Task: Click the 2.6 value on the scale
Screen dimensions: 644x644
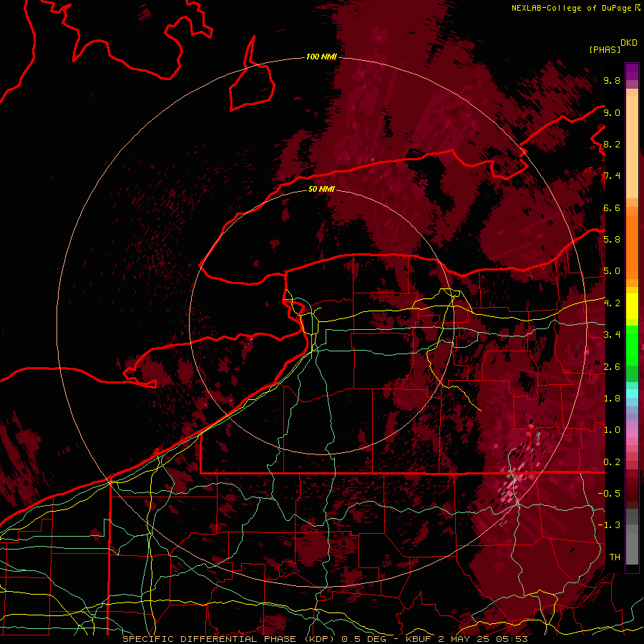Action: (612, 366)
